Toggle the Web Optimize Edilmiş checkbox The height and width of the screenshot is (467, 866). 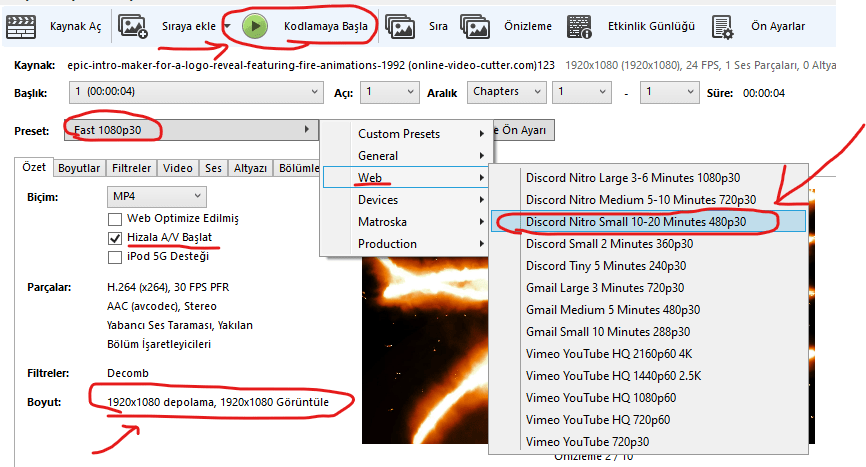click(x=115, y=219)
